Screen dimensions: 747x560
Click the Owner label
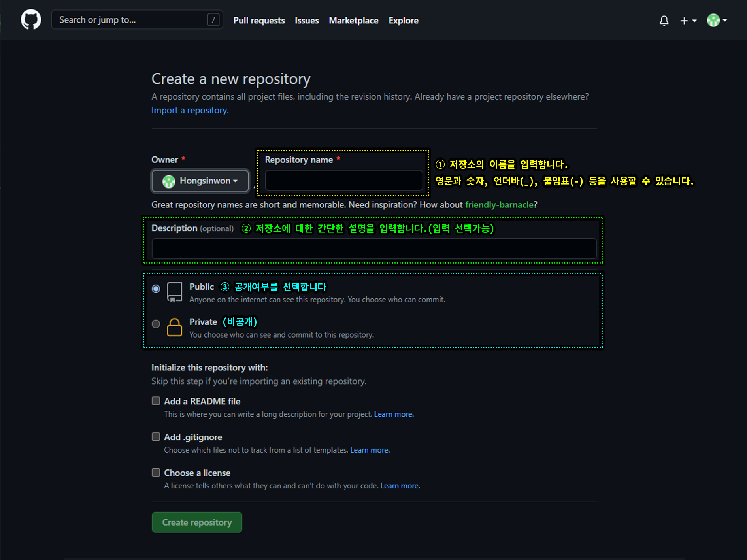pos(165,160)
